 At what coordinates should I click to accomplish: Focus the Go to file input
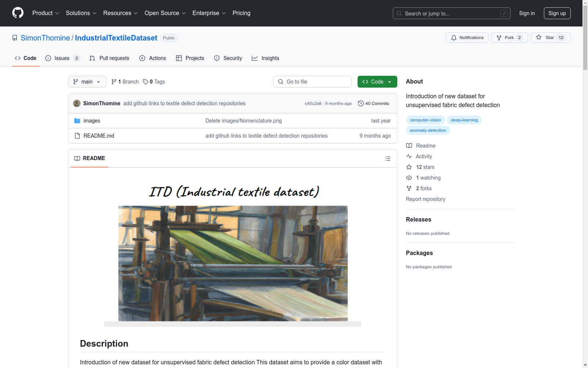point(312,82)
